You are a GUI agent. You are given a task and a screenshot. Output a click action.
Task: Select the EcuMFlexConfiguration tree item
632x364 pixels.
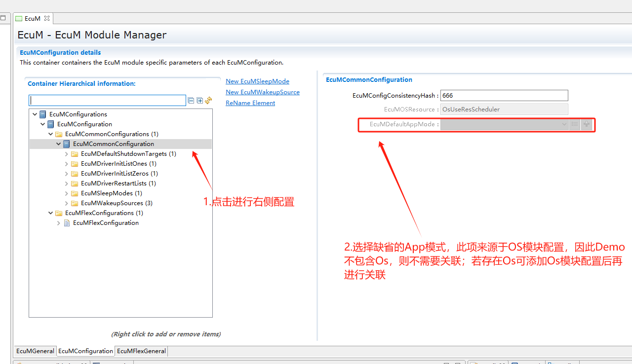point(106,223)
